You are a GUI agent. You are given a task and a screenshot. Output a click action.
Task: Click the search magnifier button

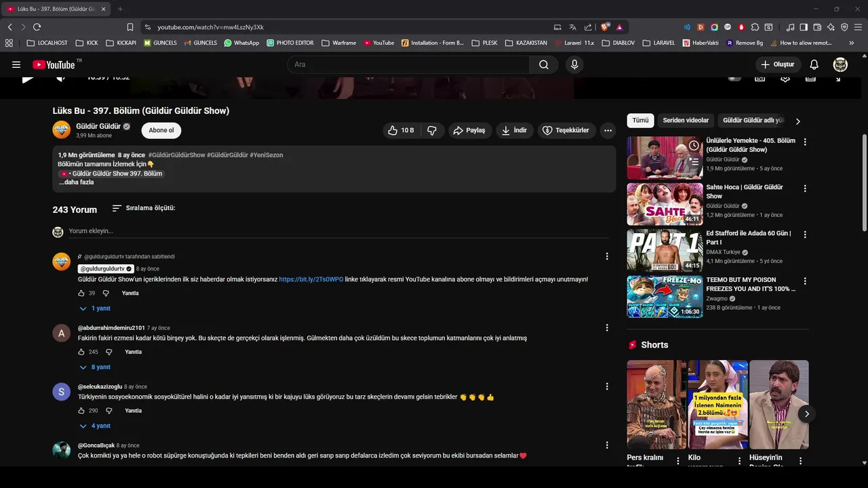click(x=544, y=64)
